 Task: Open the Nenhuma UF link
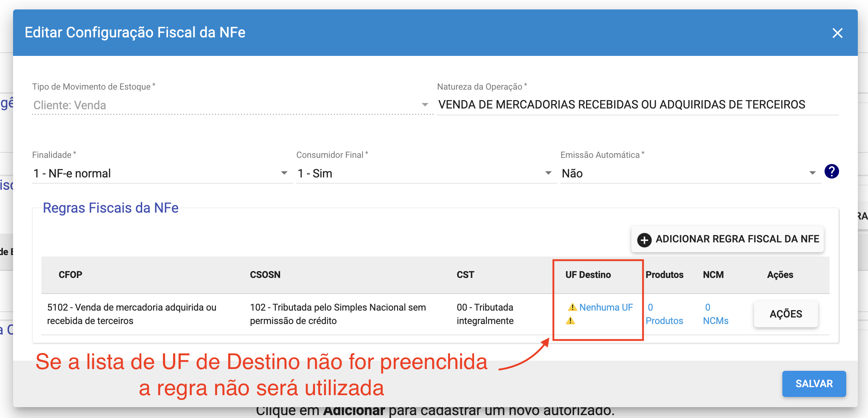(x=606, y=307)
